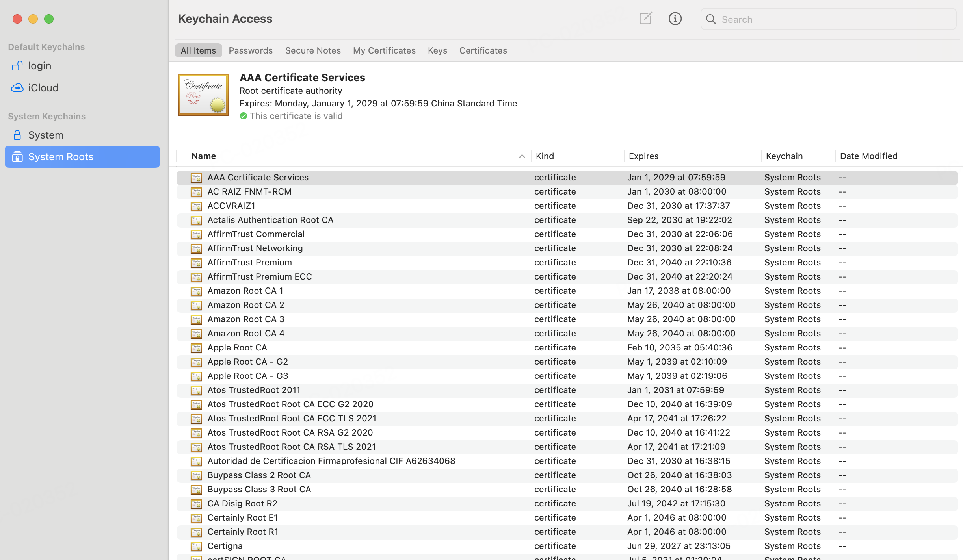Image resolution: width=963 pixels, height=560 pixels.
Task: Select the iCloud keychain cloud icon
Action: coord(17,87)
